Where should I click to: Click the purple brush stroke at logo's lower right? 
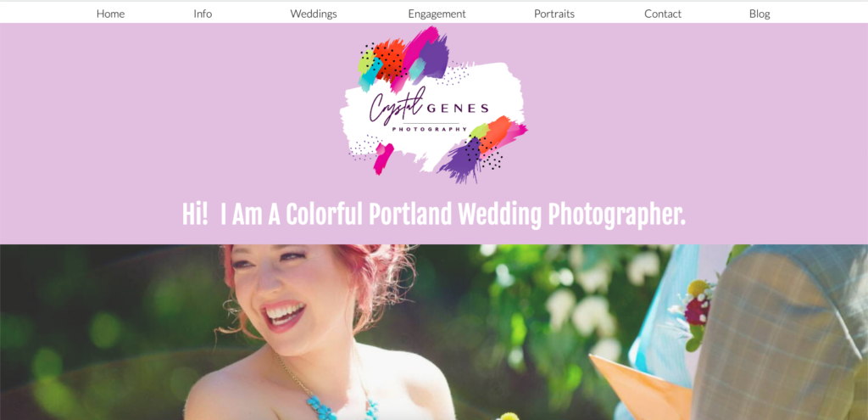461,160
